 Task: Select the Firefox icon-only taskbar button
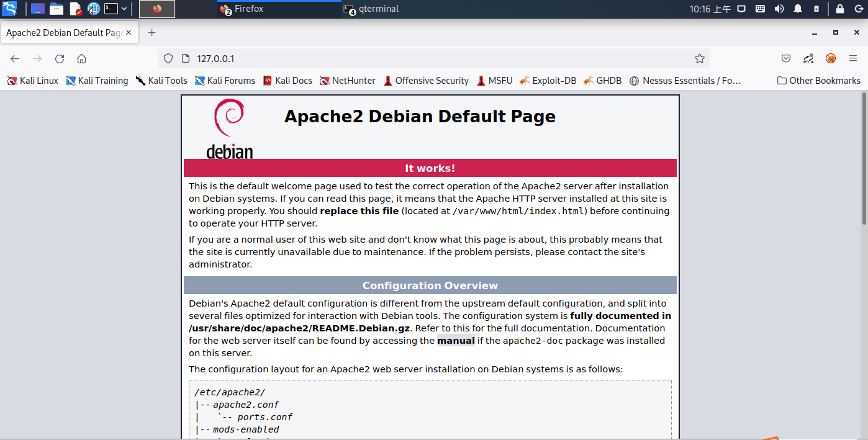click(x=157, y=9)
